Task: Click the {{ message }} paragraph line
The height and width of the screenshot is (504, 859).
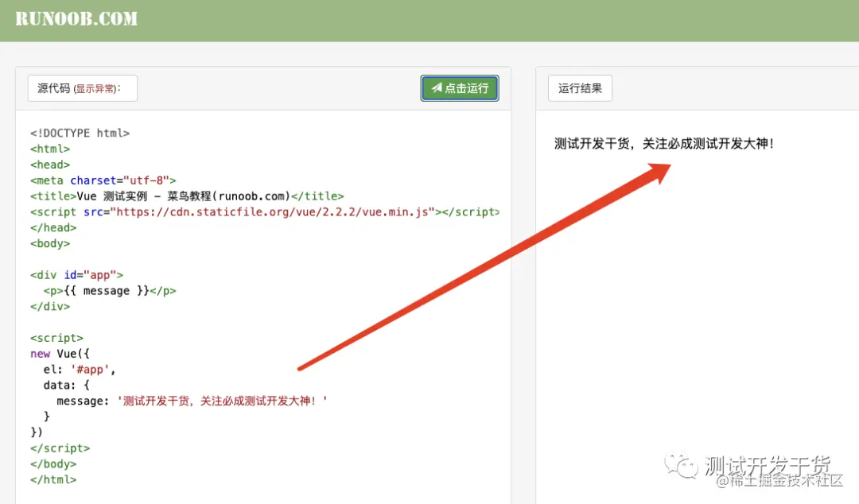Action: click(x=110, y=291)
